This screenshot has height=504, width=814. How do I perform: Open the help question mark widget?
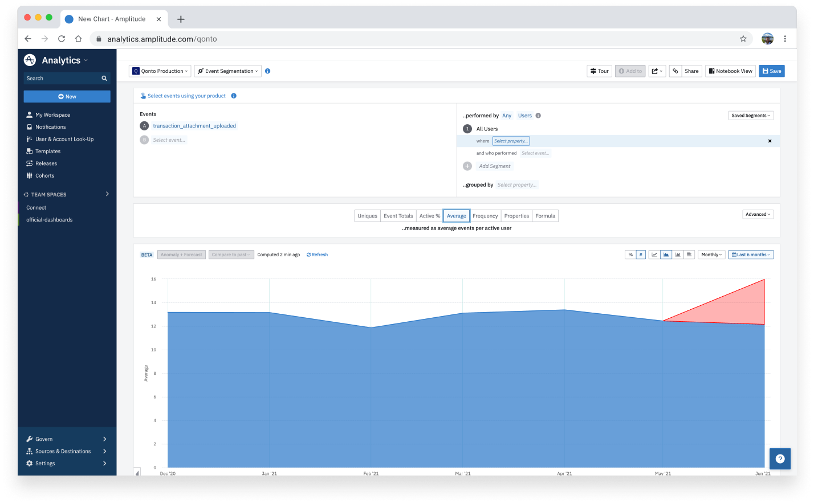780,458
